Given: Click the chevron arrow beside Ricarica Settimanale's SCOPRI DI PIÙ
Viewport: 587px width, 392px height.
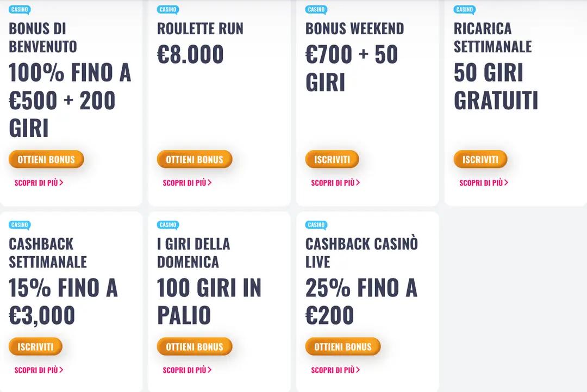Looking at the screenshot, I should [x=505, y=183].
